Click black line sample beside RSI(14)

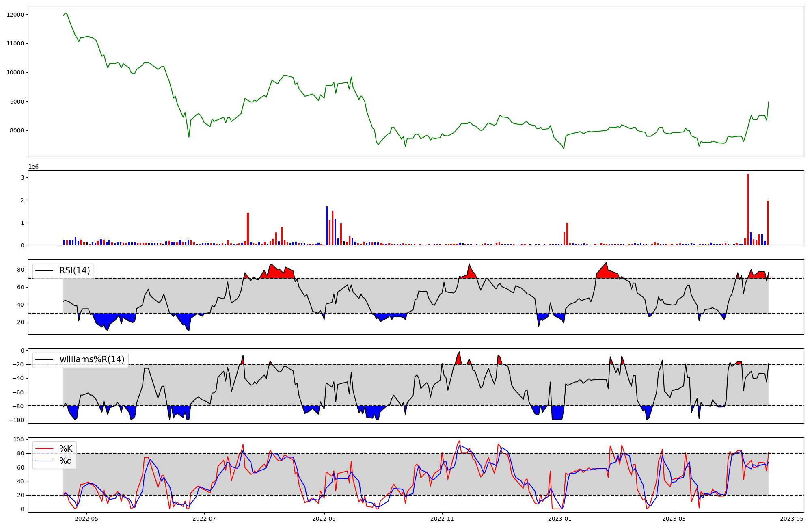pos(45,270)
